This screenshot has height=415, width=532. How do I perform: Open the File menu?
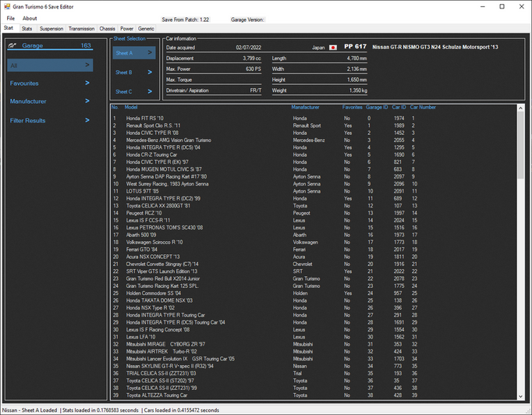tap(11, 18)
